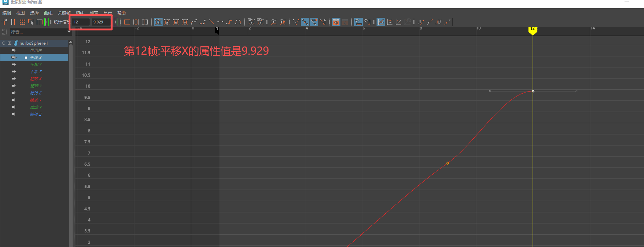Enable Normalized View icon
Image resolution: width=644 pixels, height=247 pixels.
pyautogui.click(x=399, y=22)
